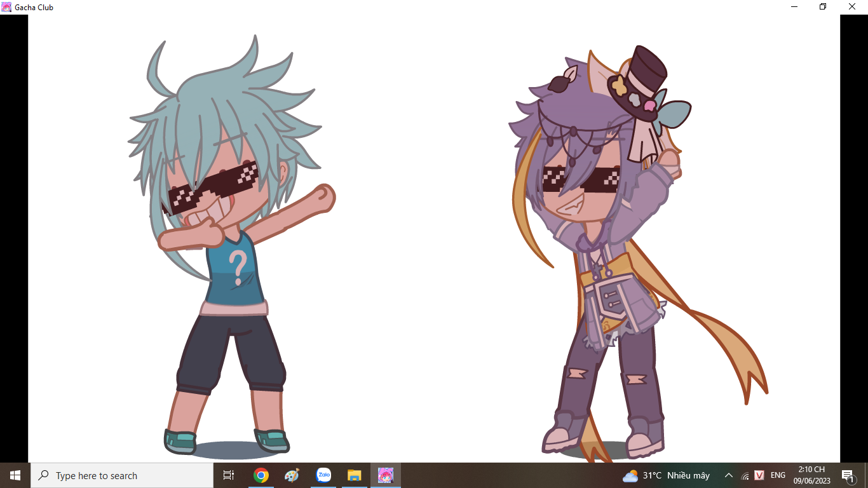Open the Wi-Fi network status icon
This screenshot has height=488, width=868.
click(x=745, y=475)
